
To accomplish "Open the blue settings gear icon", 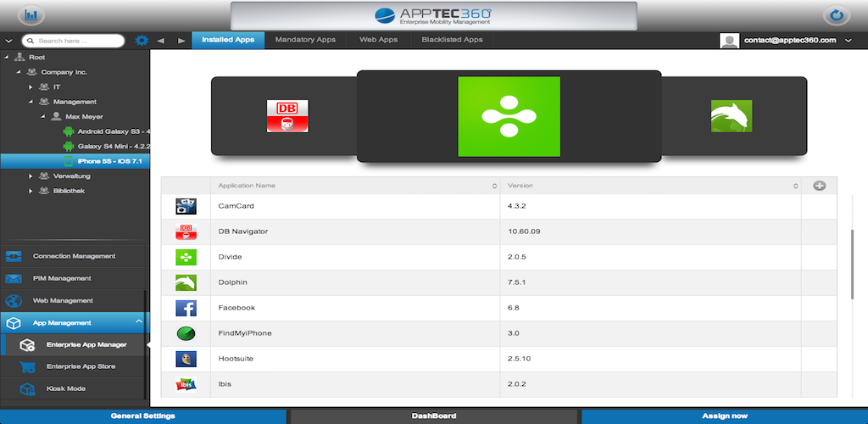I will coord(142,41).
